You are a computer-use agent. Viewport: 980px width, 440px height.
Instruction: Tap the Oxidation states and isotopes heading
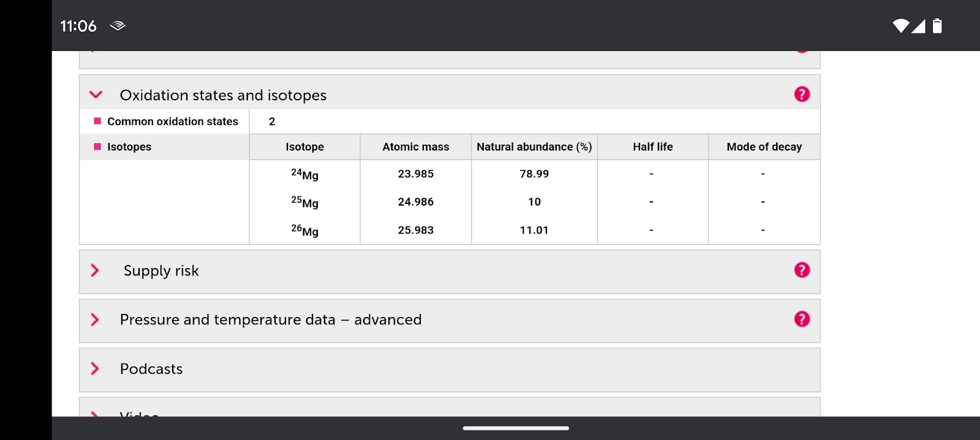point(223,95)
